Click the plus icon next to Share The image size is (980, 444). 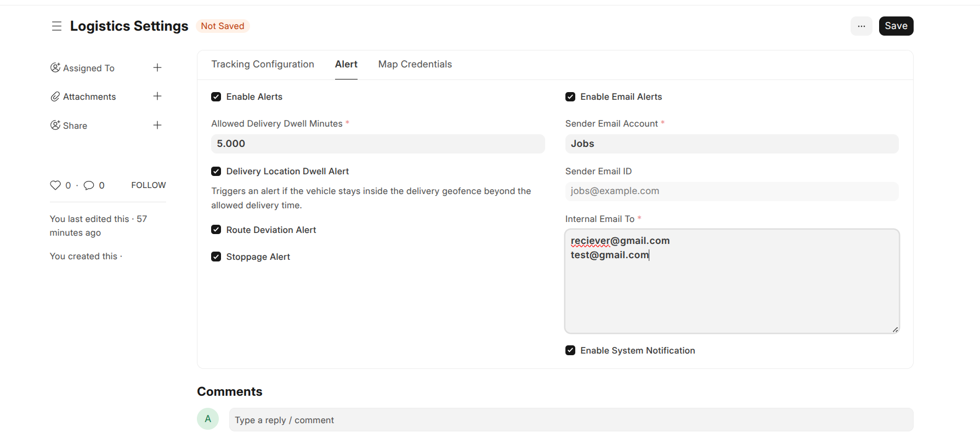157,126
